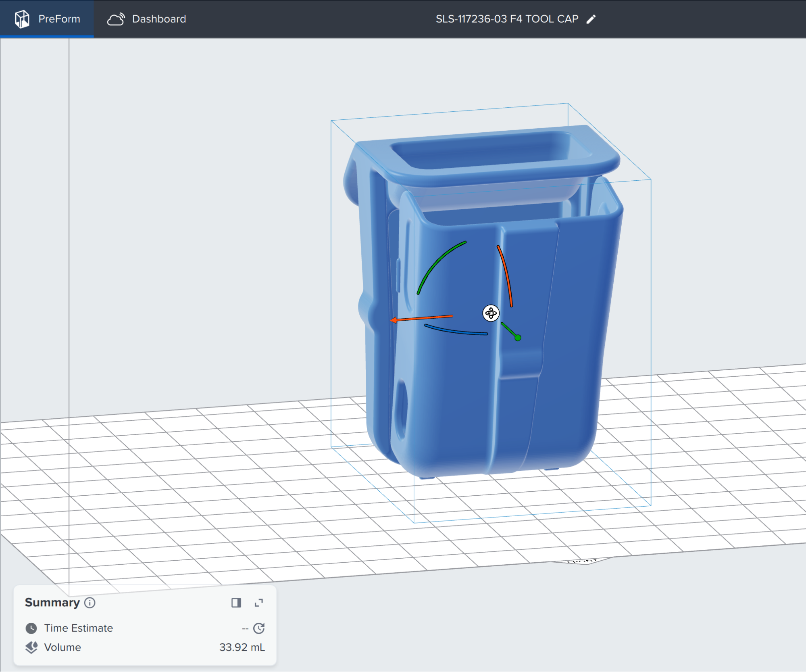Click the Volume material layers icon

(x=31, y=647)
